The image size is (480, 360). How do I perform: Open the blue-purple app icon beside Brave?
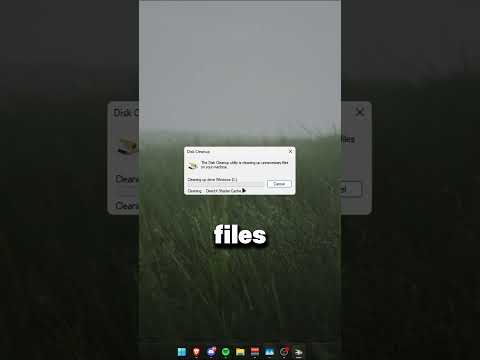(x=211, y=351)
